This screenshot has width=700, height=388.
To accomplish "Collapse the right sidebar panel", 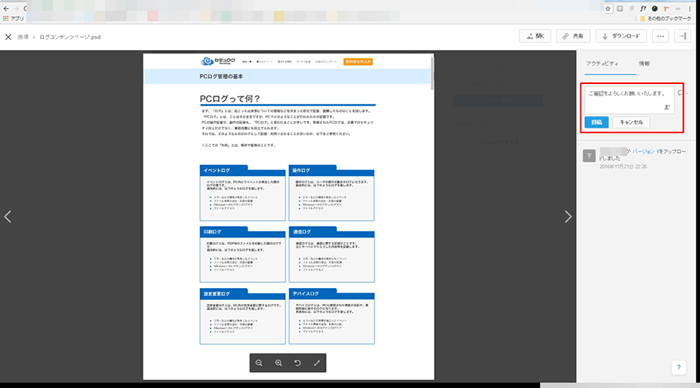I will tap(683, 36).
